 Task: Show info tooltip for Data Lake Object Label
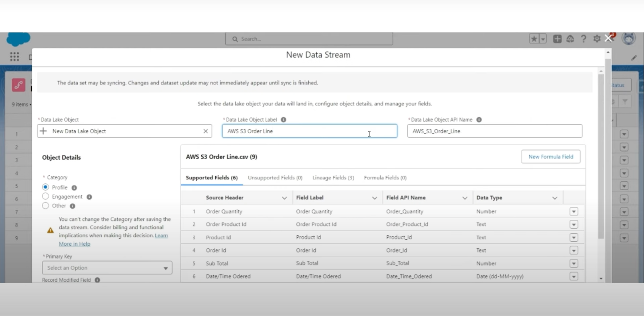pos(283,120)
